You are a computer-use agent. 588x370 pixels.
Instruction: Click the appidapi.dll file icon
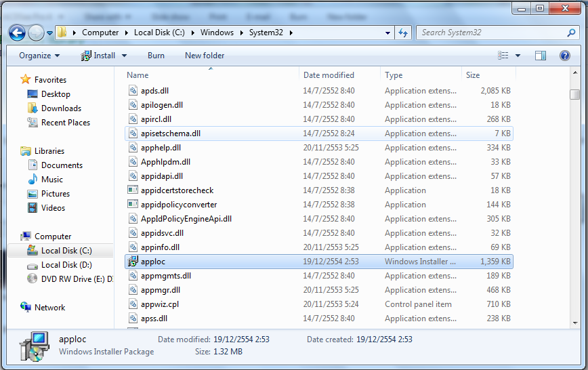click(133, 176)
